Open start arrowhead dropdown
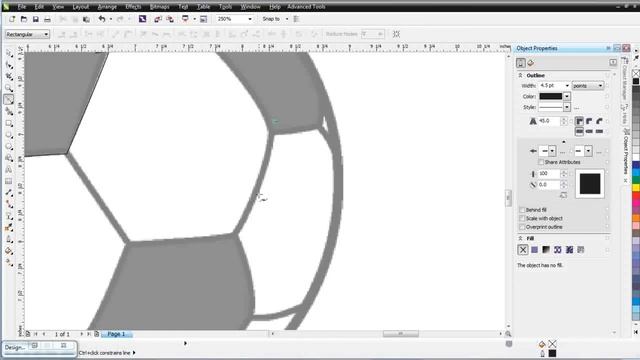 [552, 151]
